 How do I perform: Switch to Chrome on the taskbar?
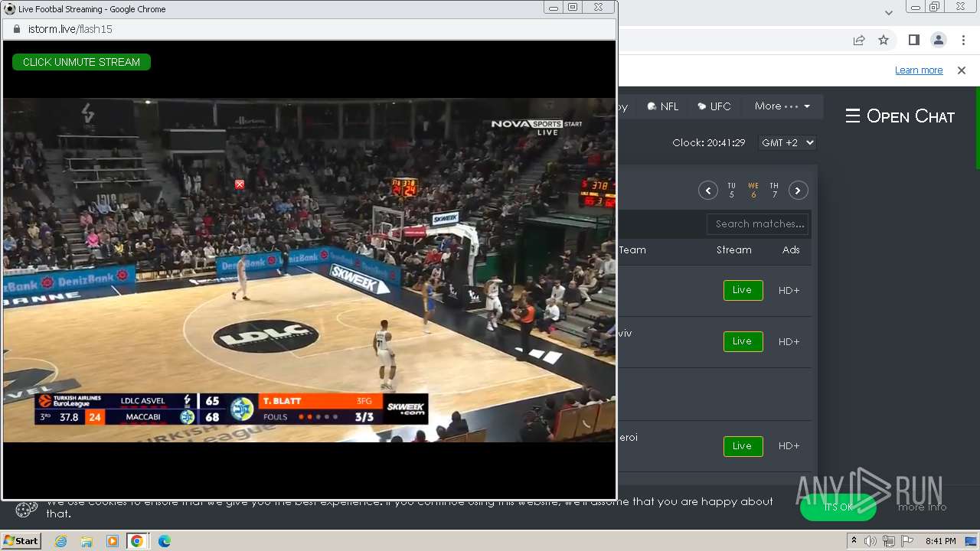137,541
